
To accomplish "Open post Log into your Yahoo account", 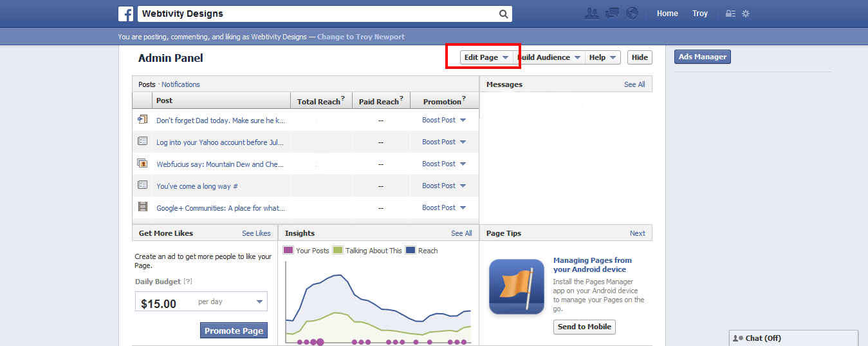I will pos(220,142).
